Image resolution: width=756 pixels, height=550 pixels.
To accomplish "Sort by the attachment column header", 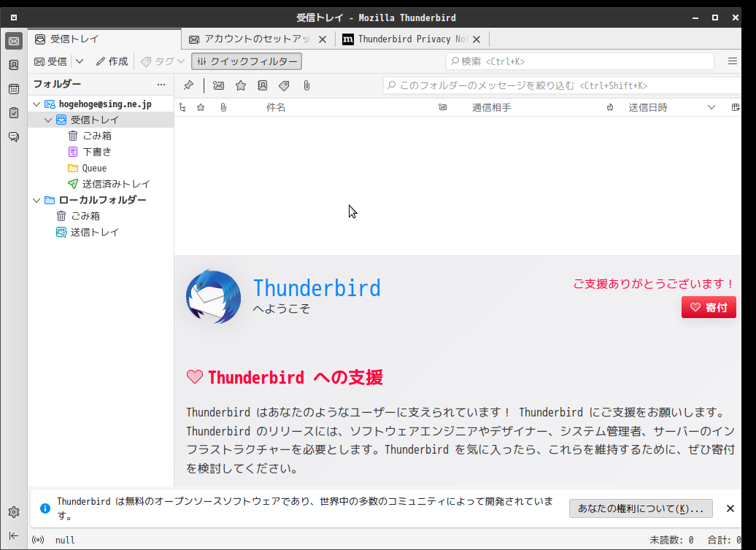I will (x=223, y=107).
